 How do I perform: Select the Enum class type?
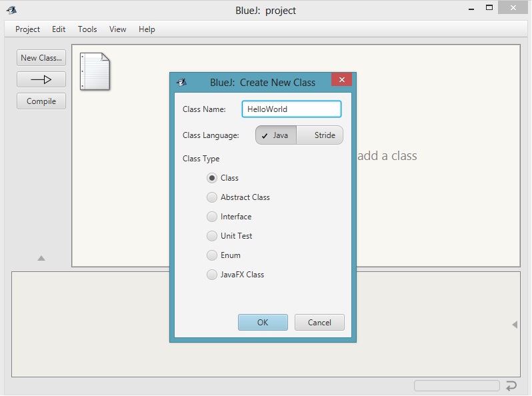point(212,255)
